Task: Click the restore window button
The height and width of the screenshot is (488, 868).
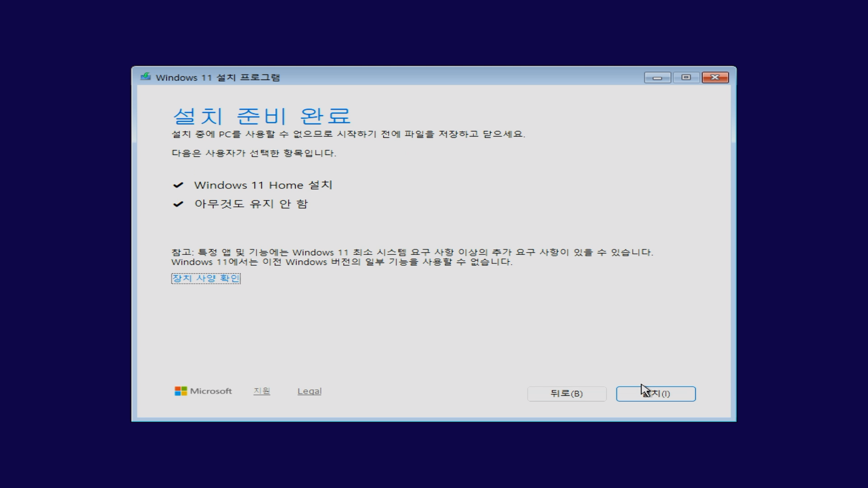Action: [x=686, y=77]
